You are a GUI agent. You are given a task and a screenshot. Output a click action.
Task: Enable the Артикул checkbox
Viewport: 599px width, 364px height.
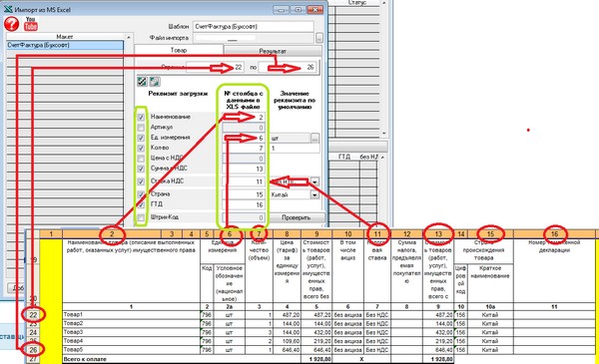141,128
